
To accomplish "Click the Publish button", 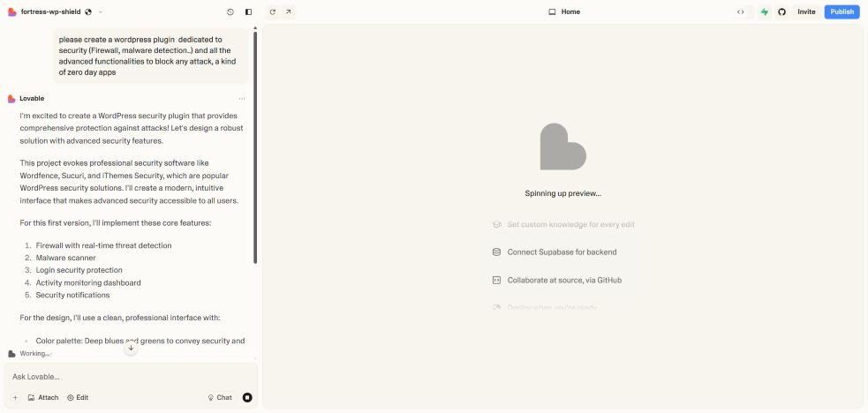I will click(x=842, y=11).
